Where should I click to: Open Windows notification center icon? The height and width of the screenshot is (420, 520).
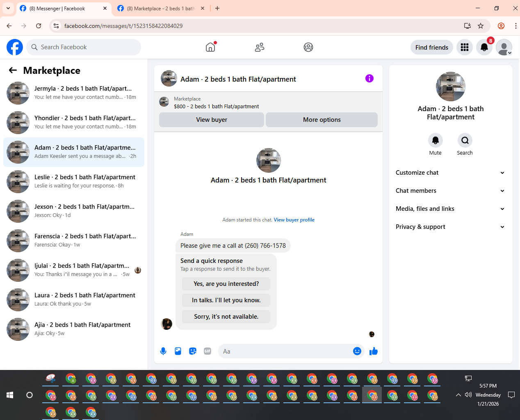coord(511,395)
